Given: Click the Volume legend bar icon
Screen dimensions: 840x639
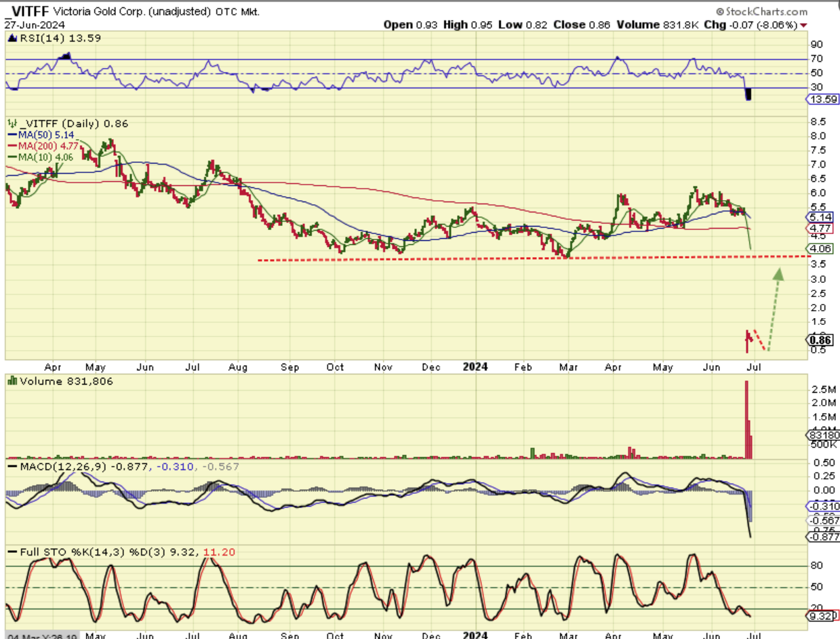Looking at the screenshot, I should click(x=12, y=381).
